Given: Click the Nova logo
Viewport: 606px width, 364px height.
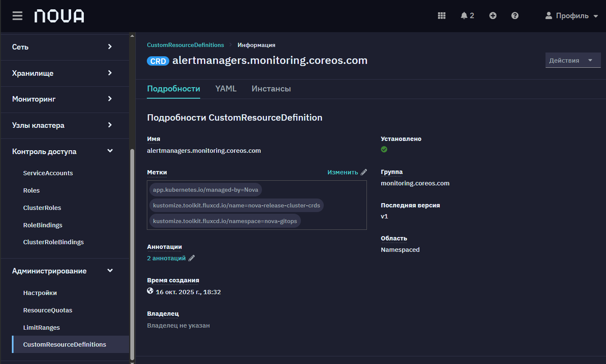Looking at the screenshot, I should (x=59, y=16).
